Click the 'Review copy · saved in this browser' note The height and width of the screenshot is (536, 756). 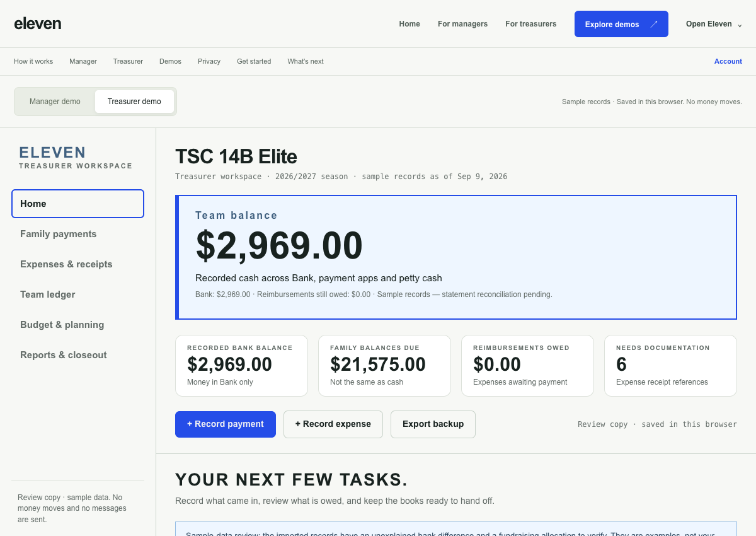657,424
